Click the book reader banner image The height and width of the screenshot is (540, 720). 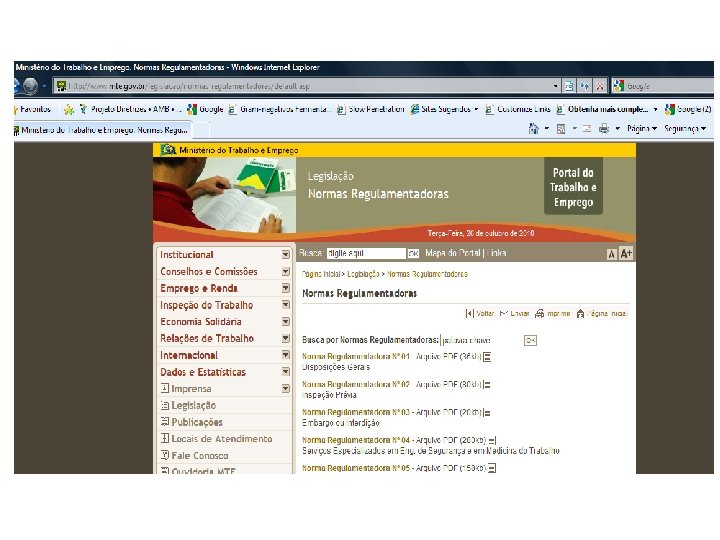[x=225, y=195]
